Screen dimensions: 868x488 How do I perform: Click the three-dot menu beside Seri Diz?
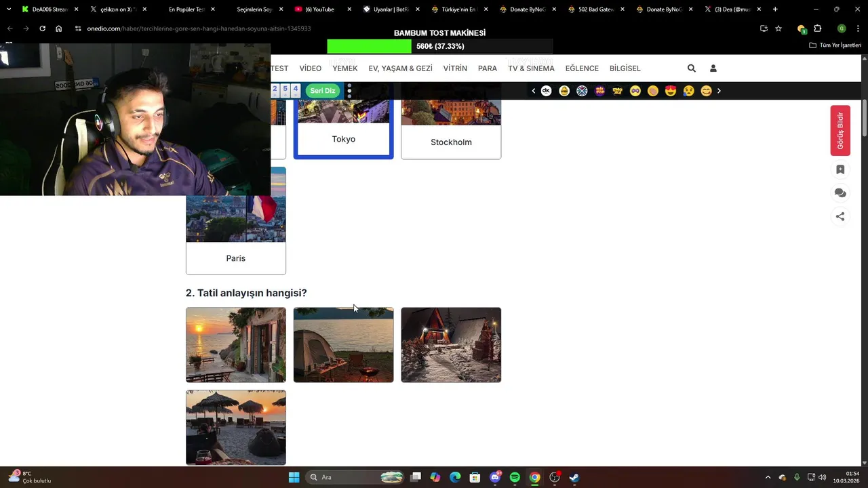(349, 91)
